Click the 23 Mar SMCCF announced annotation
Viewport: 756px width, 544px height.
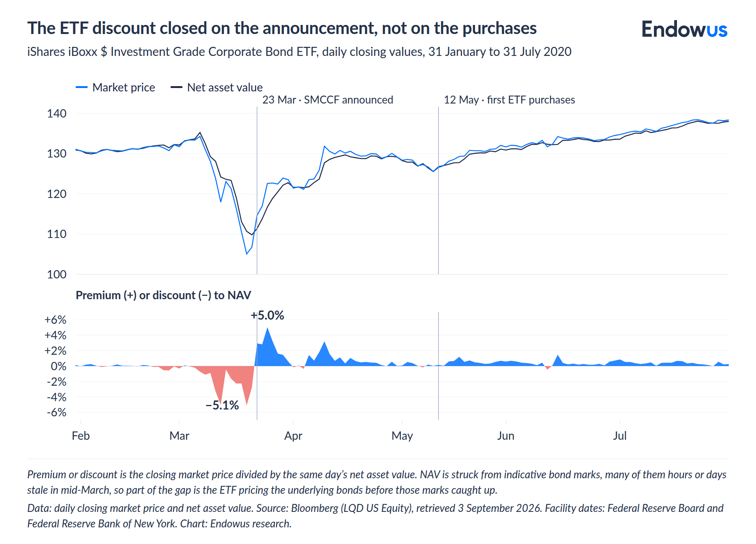[328, 100]
